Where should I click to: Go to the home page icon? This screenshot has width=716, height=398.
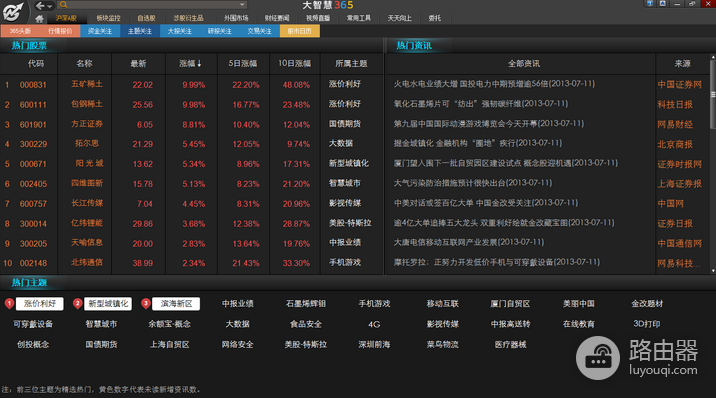point(39,19)
